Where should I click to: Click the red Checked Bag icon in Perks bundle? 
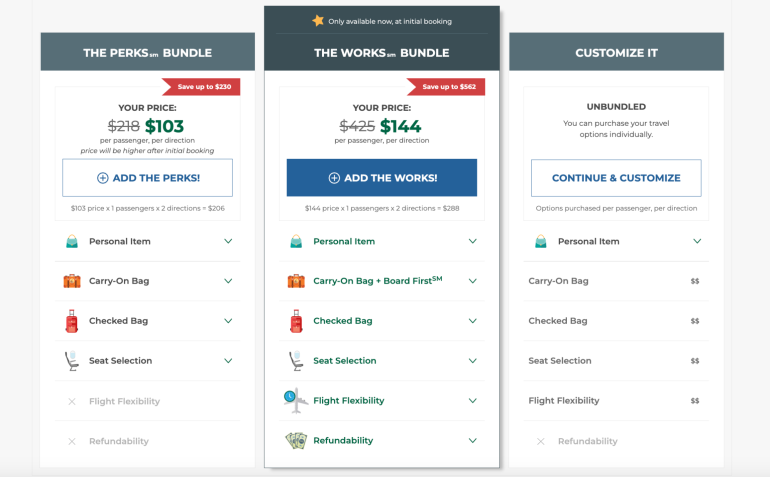pos(72,321)
